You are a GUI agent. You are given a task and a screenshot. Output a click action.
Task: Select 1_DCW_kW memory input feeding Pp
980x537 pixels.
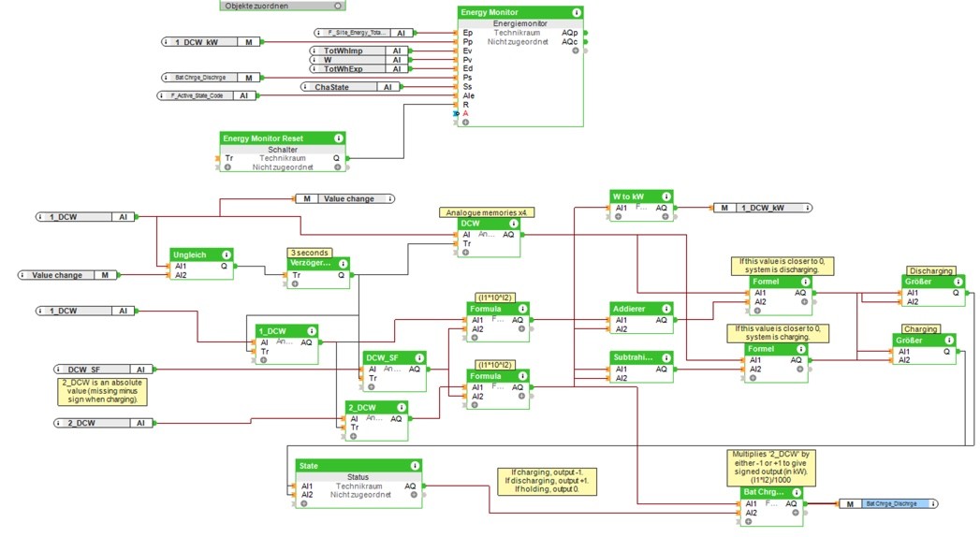(x=211, y=42)
